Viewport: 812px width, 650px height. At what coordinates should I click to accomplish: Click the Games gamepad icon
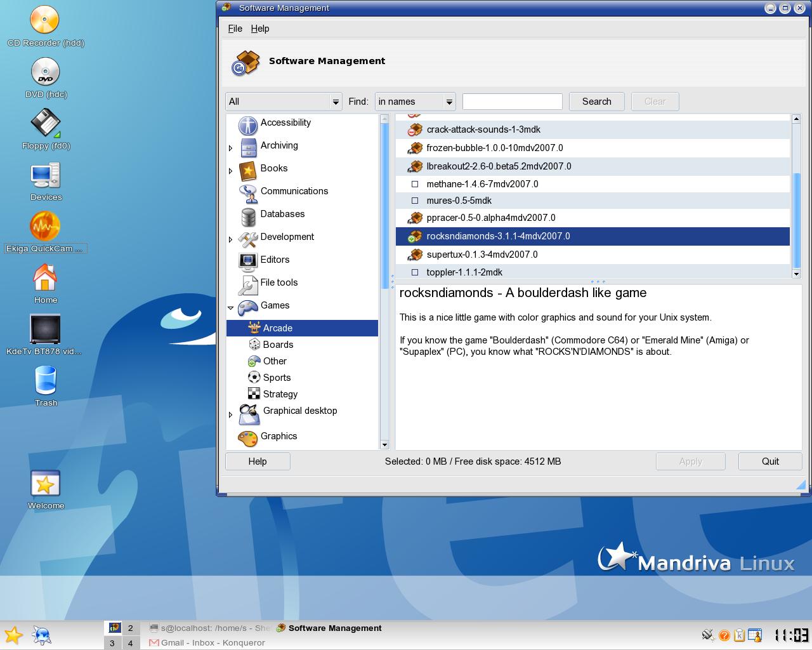click(247, 308)
